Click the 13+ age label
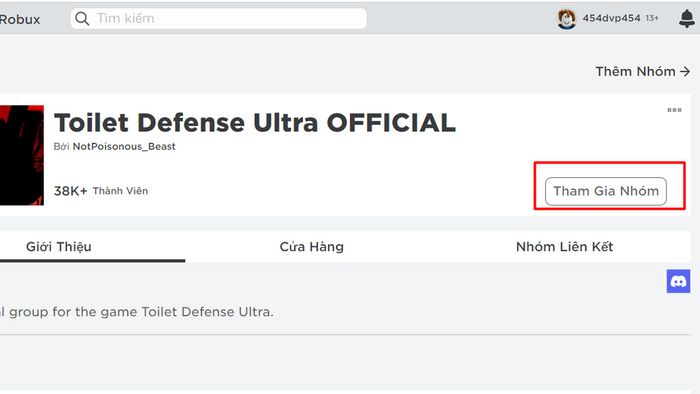The height and width of the screenshot is (394, 700). (652, 18)
